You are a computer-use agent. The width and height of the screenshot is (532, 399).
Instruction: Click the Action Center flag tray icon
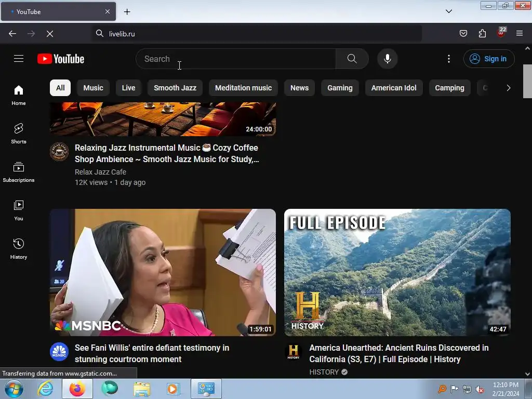[454, 389]
